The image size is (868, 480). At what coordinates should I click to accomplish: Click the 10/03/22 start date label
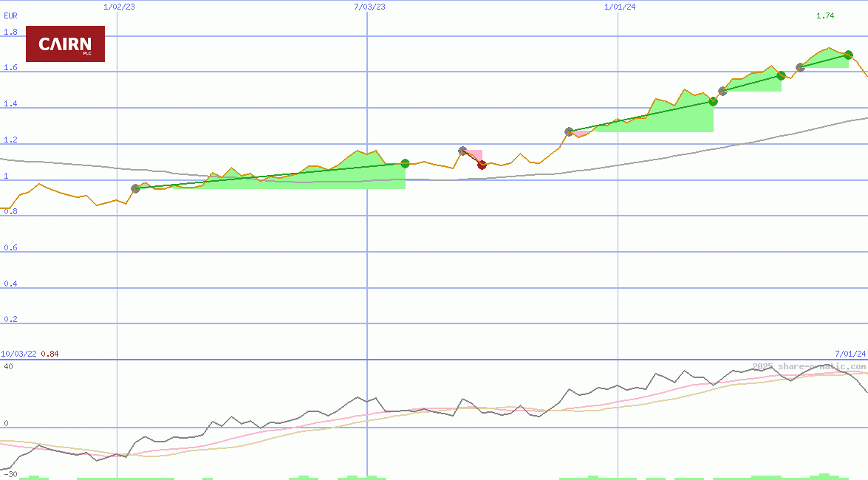[x=18, y=354]
